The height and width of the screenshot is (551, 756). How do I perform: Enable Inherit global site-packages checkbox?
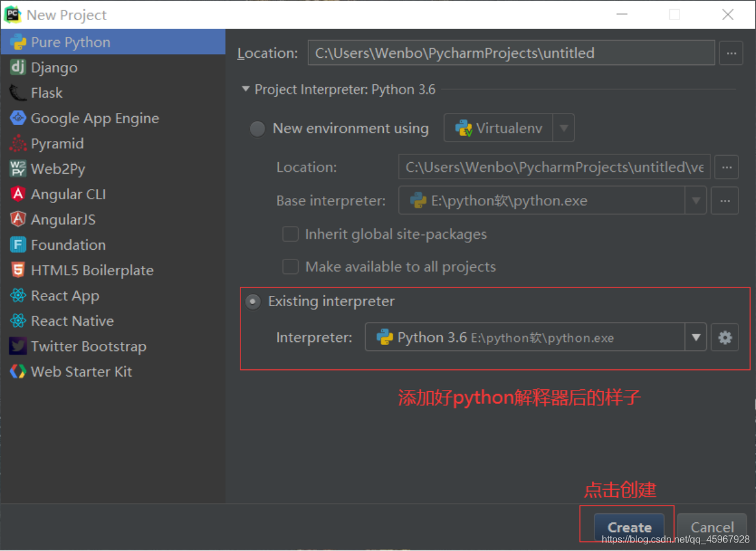coord(291,234)
